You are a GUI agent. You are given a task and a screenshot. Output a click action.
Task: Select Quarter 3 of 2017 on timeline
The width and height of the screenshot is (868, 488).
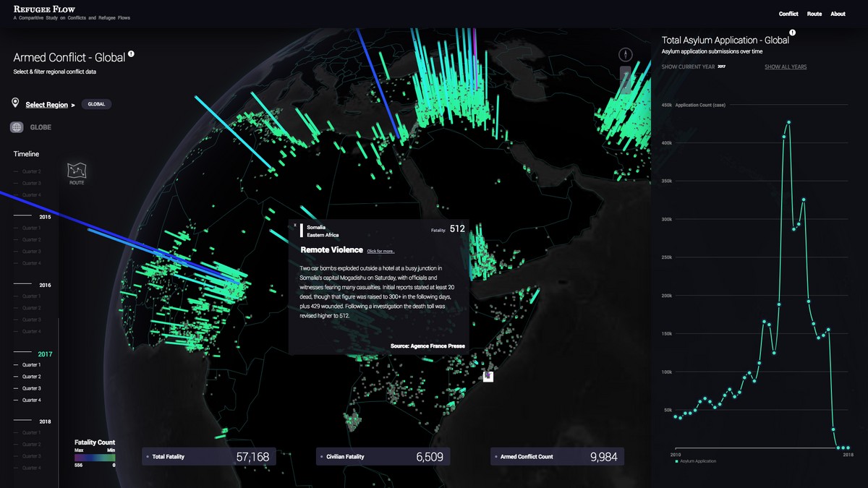tap(31, 388)
